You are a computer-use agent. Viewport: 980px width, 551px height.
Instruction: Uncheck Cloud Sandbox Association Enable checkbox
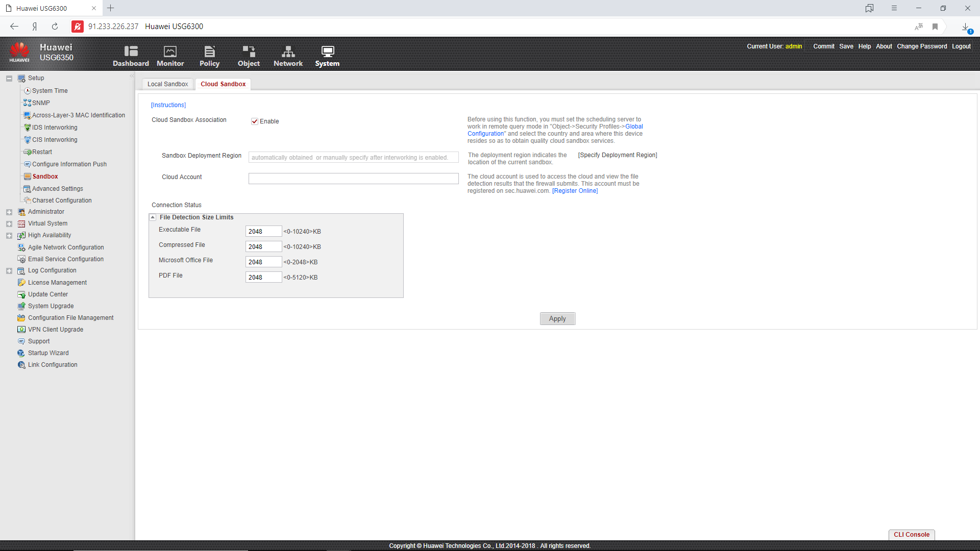[x=255, y=121]
